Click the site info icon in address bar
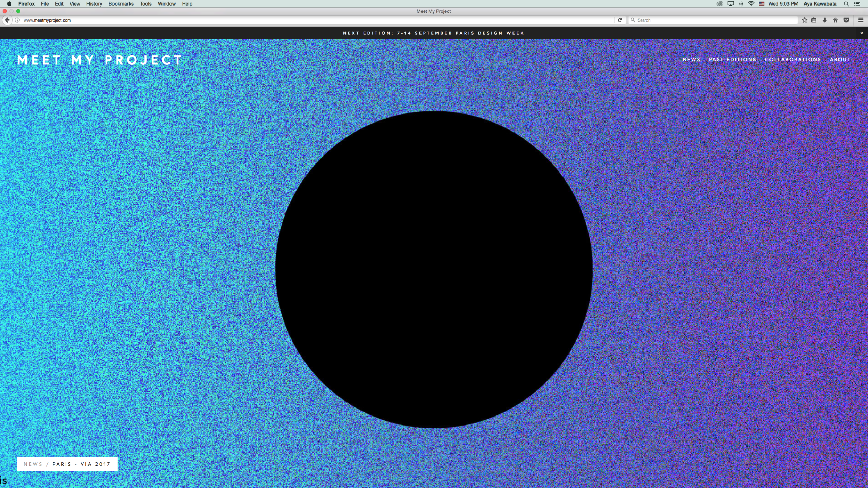 coord(17,20)
